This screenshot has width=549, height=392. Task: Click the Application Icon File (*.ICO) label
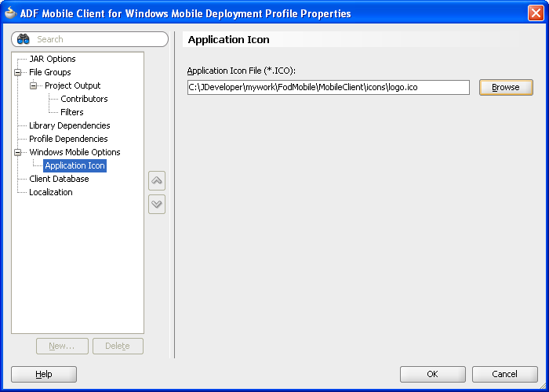click(242, 71)
